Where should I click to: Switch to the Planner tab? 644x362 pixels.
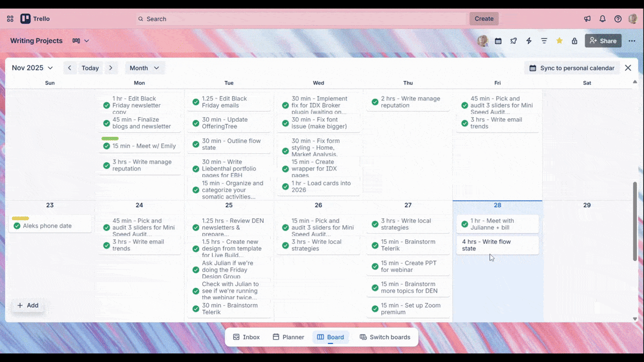288,337
